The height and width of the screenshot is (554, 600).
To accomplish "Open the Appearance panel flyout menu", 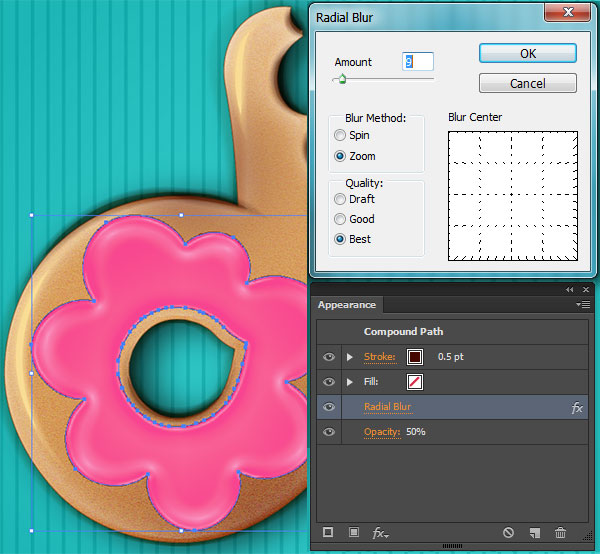I will point(583,305).
